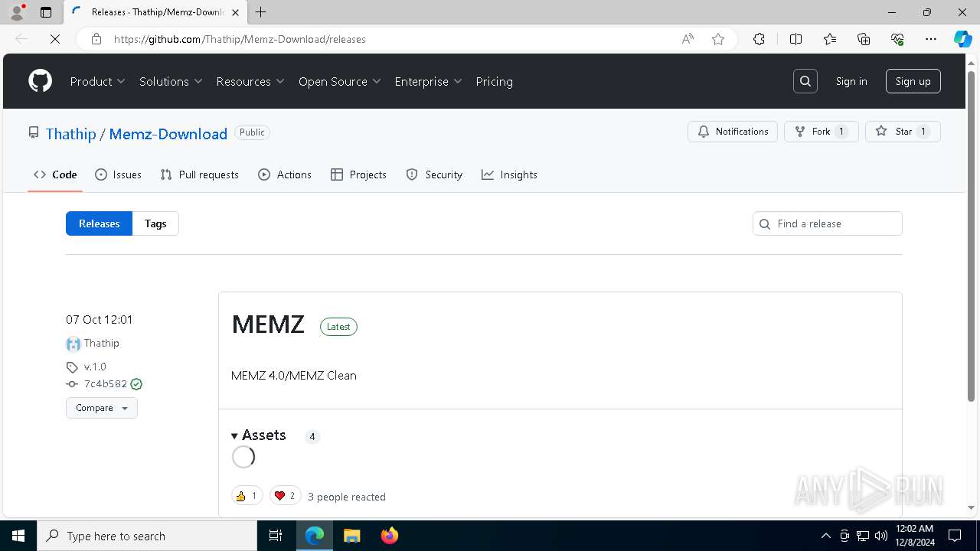Open the Compare dropdown
This screenshot has height=551, width=980.
(x=102, y=408)
